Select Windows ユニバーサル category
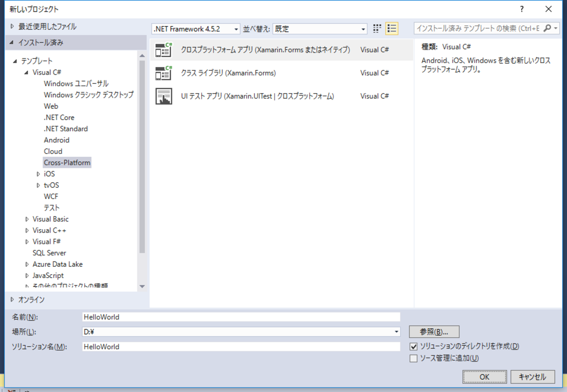 point(76,83)
